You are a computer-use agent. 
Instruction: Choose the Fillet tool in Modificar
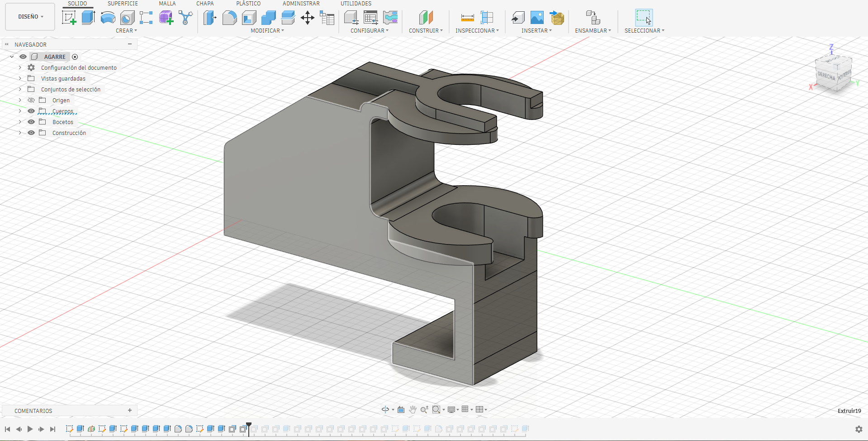229,18
